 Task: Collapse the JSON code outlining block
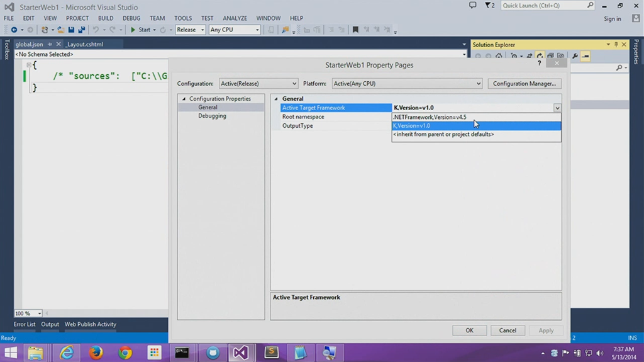pos(29,65)
